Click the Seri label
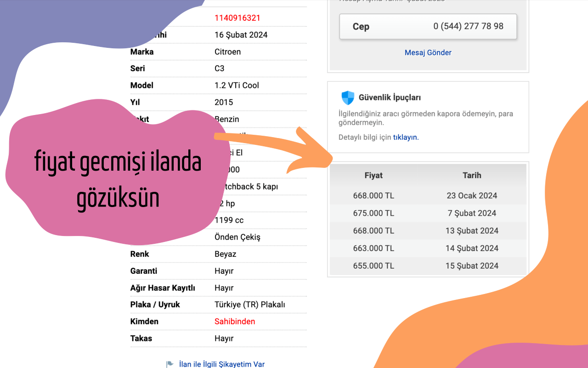Viewport: 588px width, 368px height. [137, 69]
